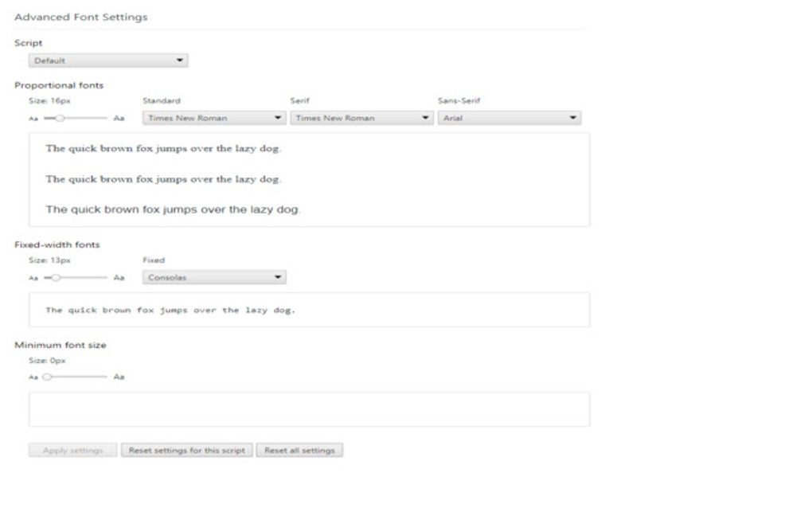Open the Fixed font dropdown showing Consolas
812x508 pixels.
(x=213, y=276)
